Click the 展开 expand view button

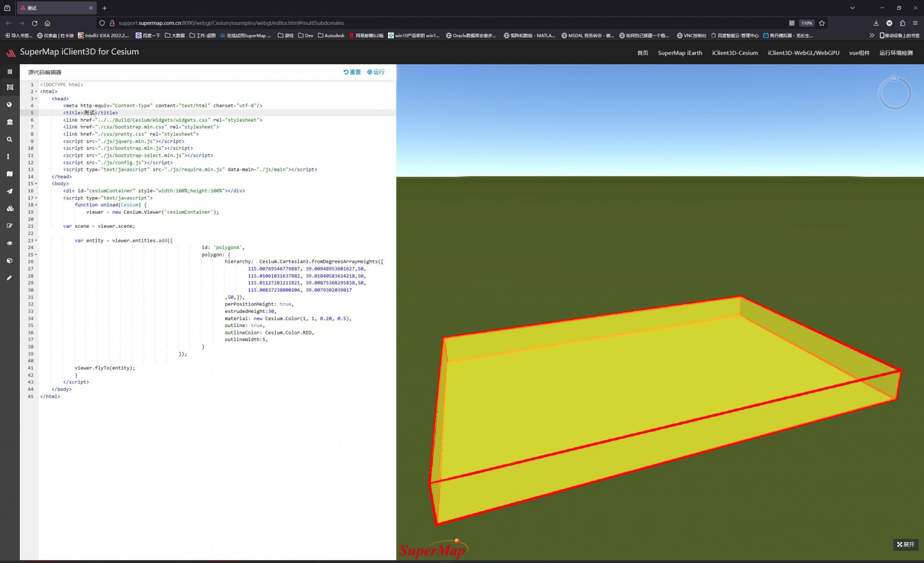click(x=906, y=545)
